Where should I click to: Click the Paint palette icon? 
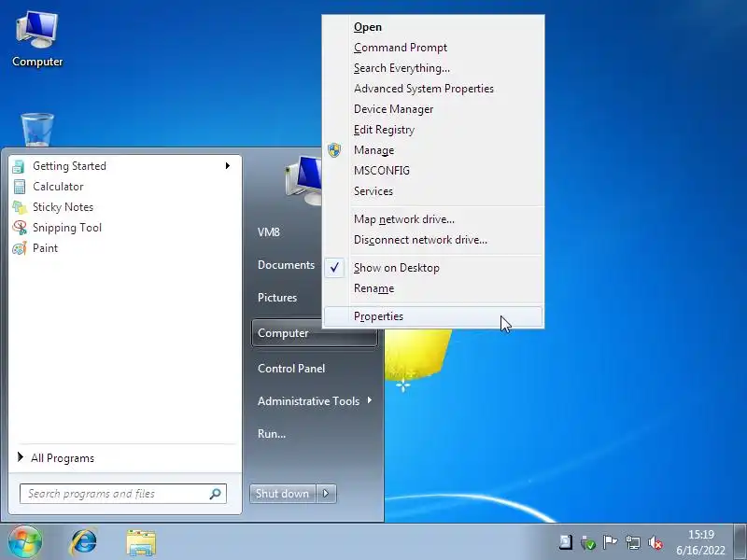tap(19, 248)
